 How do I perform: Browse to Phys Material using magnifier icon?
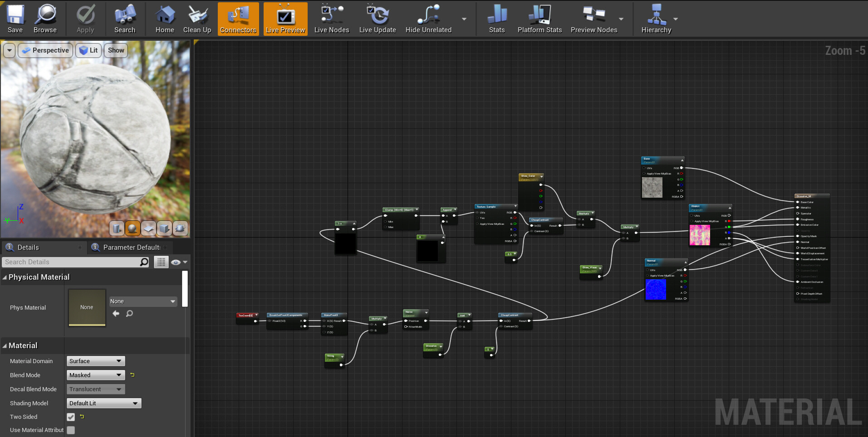pyautogui.click(x=129, y=314)
